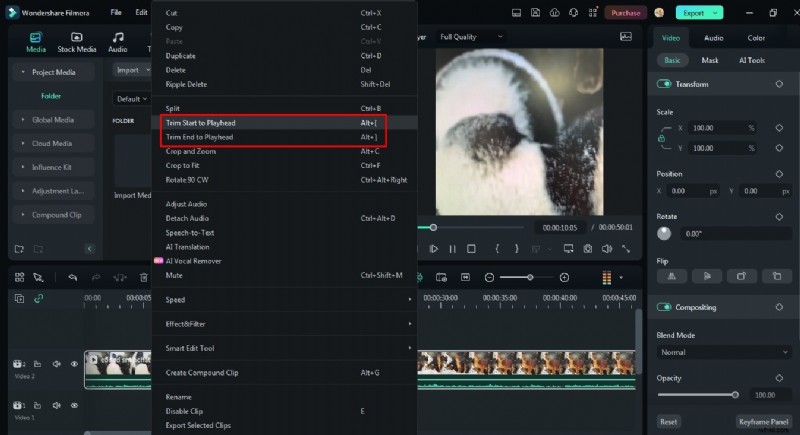This screenshot has width=800, height=435.
Task: Click the Keyframe Panel button
Action: coord(763,422)
